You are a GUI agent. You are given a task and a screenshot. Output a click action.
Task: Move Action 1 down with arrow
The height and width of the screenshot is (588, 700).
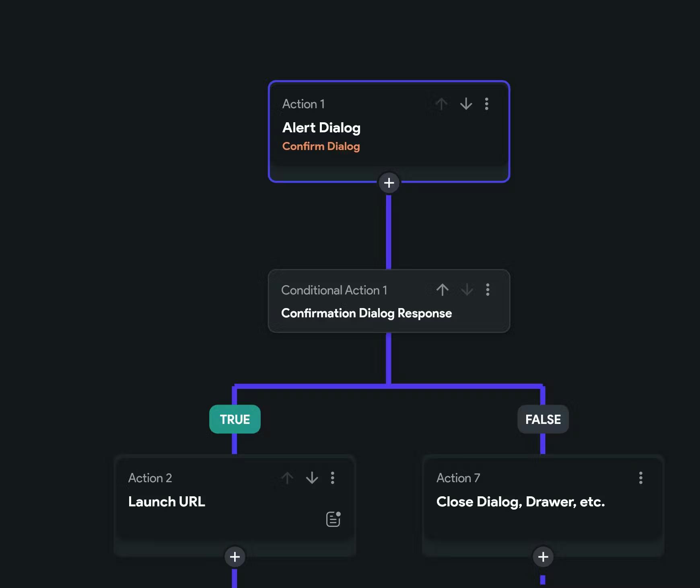466,104
